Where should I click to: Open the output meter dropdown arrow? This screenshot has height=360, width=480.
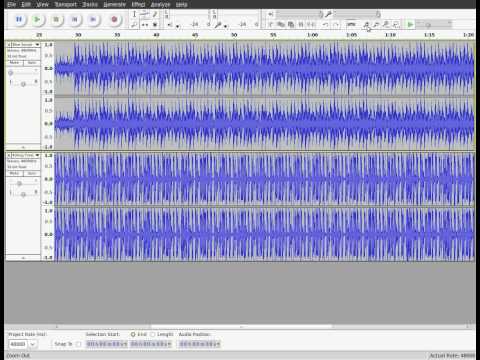pos(178,26)
